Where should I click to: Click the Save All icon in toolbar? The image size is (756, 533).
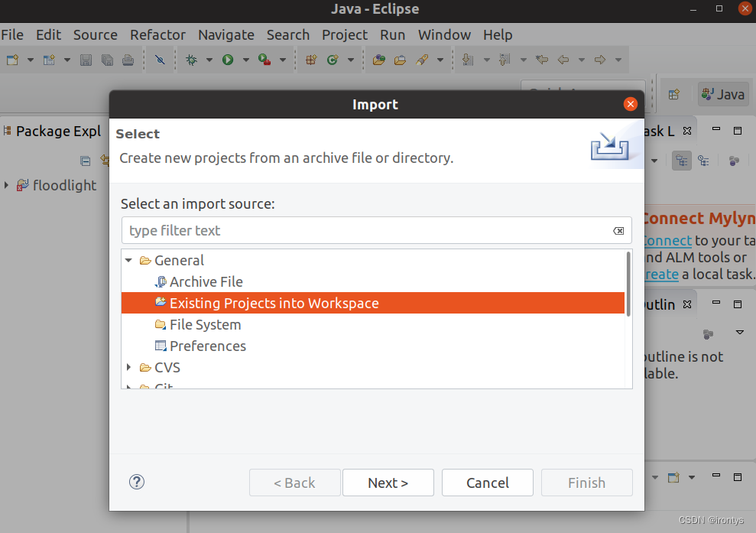click(x=107, y=60)
